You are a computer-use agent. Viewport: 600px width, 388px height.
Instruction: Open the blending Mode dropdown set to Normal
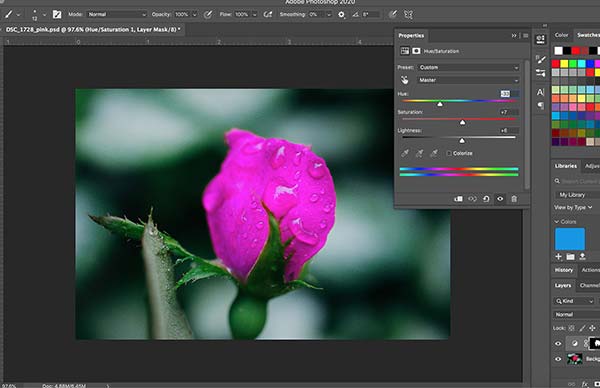117,15
